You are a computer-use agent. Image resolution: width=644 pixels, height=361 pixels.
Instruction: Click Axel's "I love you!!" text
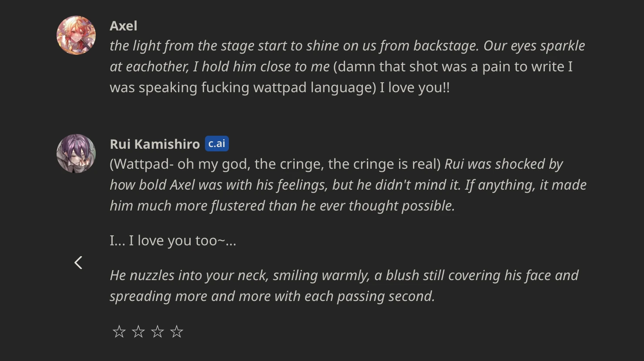415,87
